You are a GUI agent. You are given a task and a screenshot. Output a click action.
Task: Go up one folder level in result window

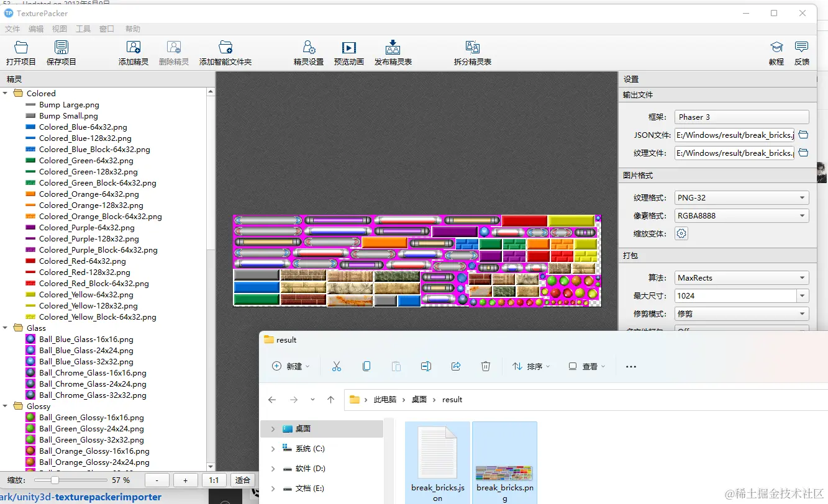[x=330, y=400]
